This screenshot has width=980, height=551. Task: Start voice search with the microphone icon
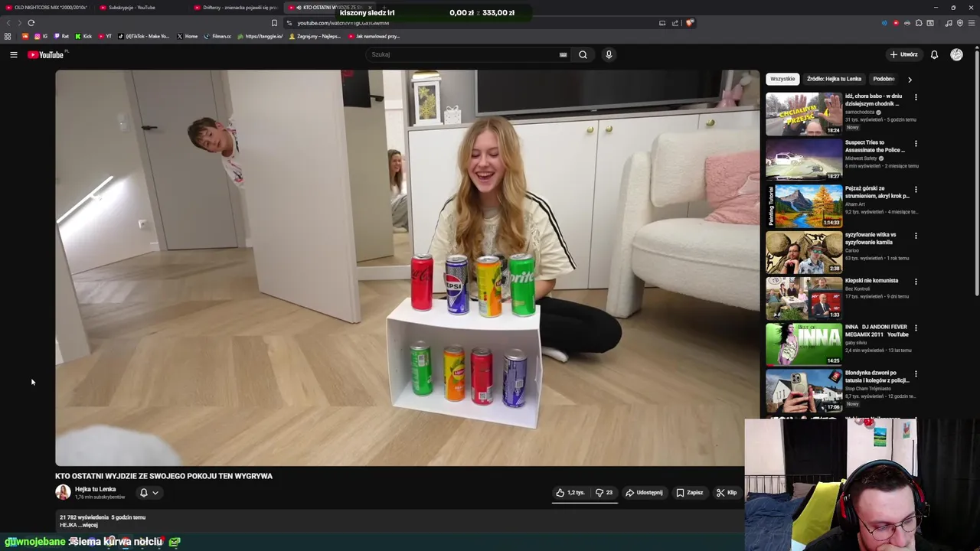point(609,54)
